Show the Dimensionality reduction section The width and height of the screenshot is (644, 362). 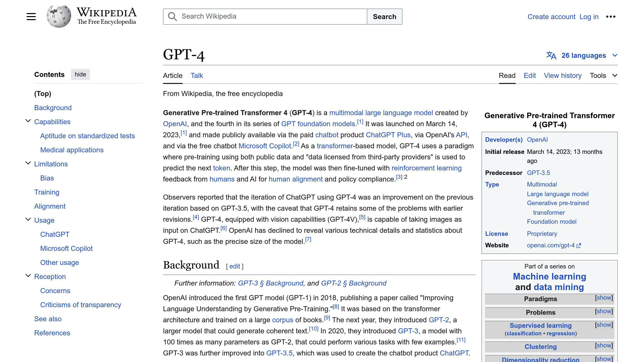tap(604, 359)
